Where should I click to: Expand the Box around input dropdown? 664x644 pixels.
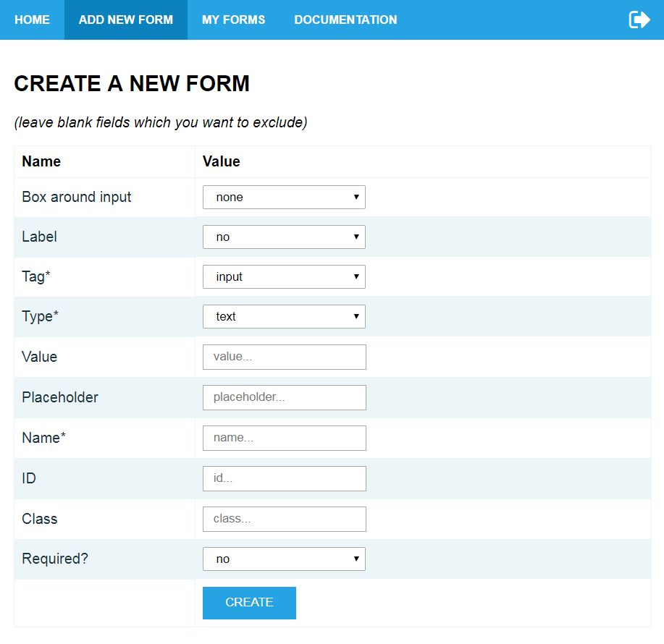284,197
